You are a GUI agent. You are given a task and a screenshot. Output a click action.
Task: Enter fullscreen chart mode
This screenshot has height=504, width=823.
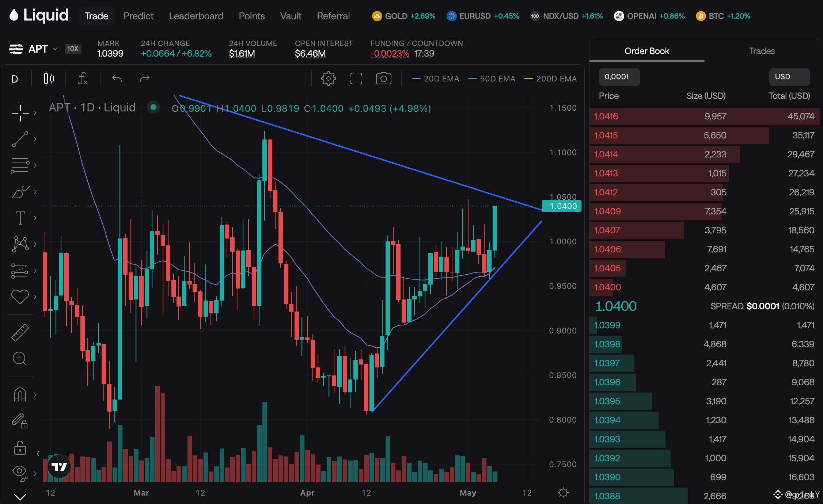click(x=356, y=79)
